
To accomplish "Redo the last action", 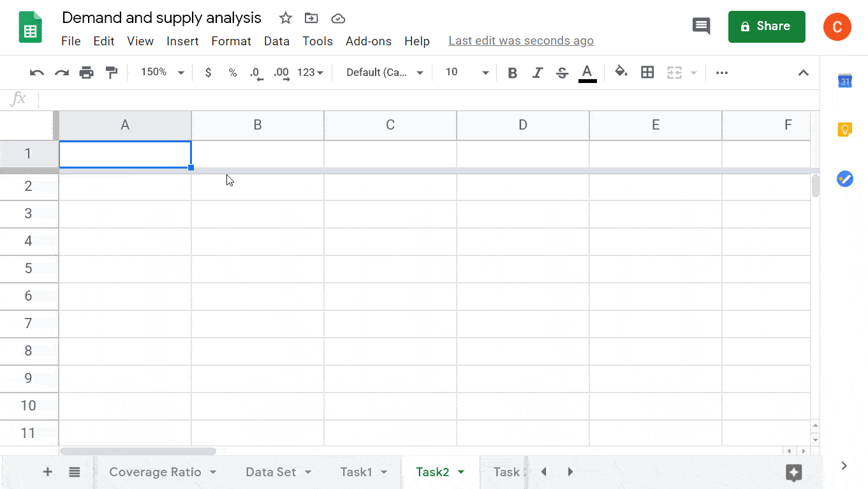I will 62,73.
